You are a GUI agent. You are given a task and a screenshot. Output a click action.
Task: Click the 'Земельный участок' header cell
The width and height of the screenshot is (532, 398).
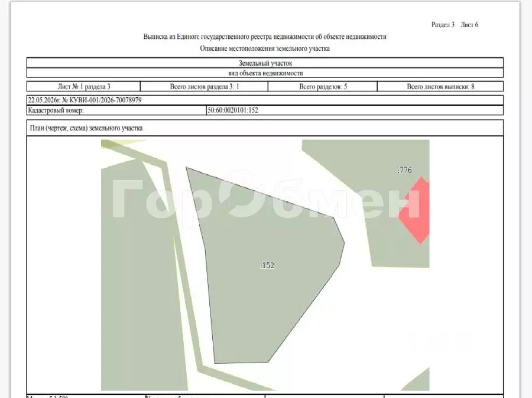pyautogui.click(x=265, y=63)
